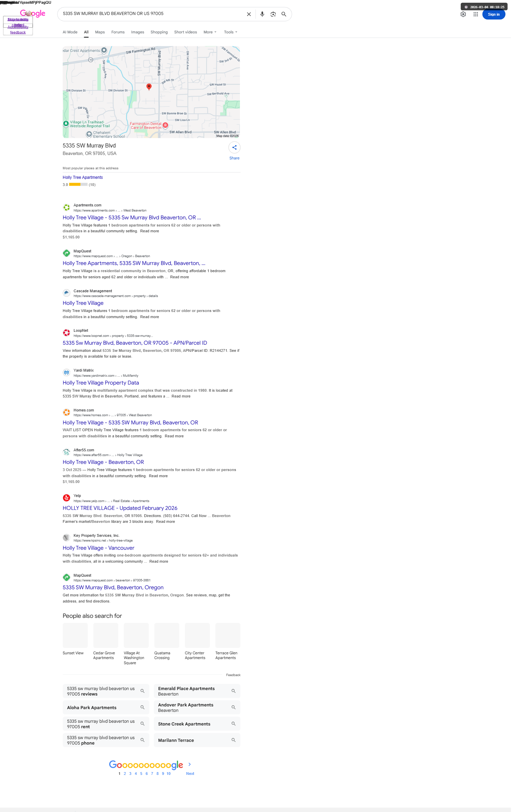Click the red map pin marker
The image size is (517, 812).
coord(149,87)
